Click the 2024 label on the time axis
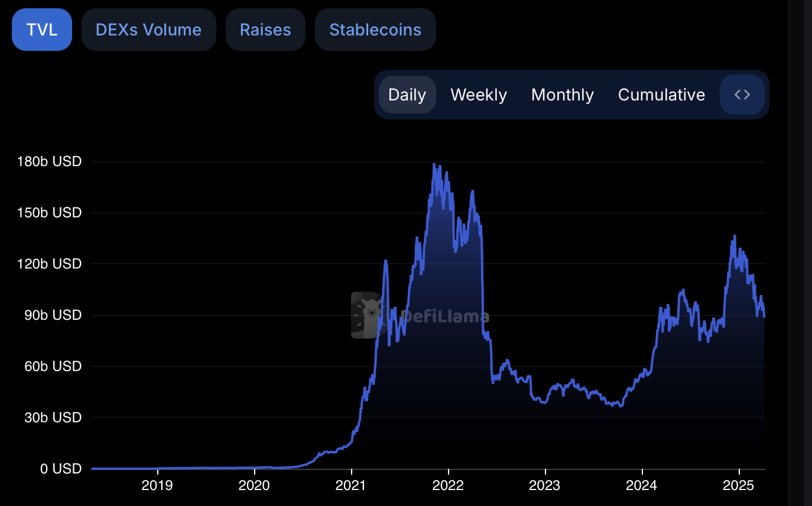The height and width of the screenshot is (506, 812). [642, 486]
